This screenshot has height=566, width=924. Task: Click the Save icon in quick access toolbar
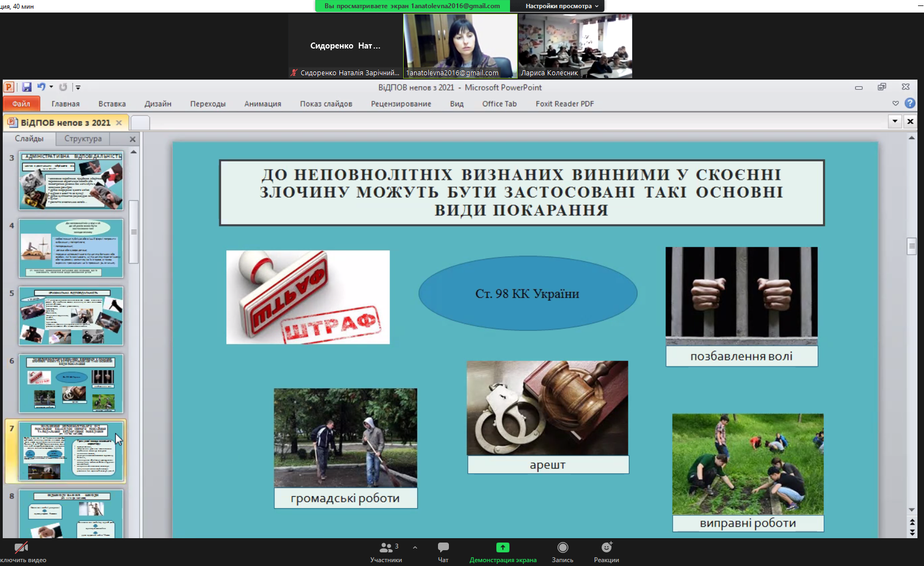[x=27, y=87]
